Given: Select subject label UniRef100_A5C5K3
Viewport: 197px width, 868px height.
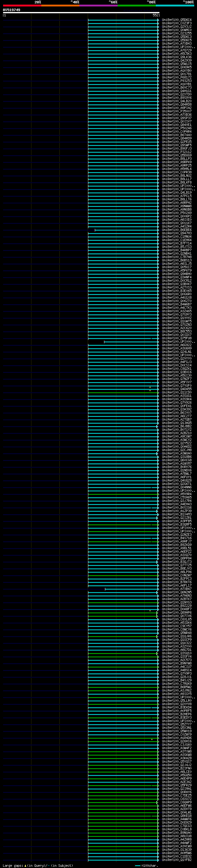Looking at the screenshot, I should 176,54.
